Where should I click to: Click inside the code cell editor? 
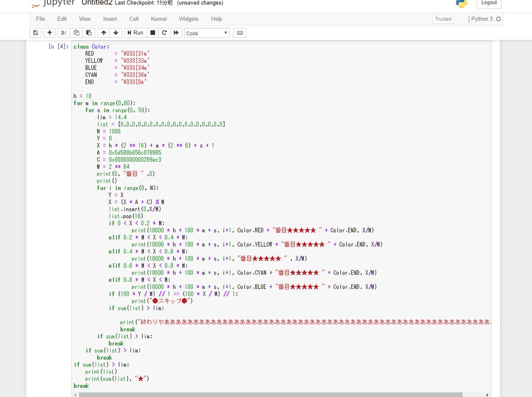[x=281, y=217]
